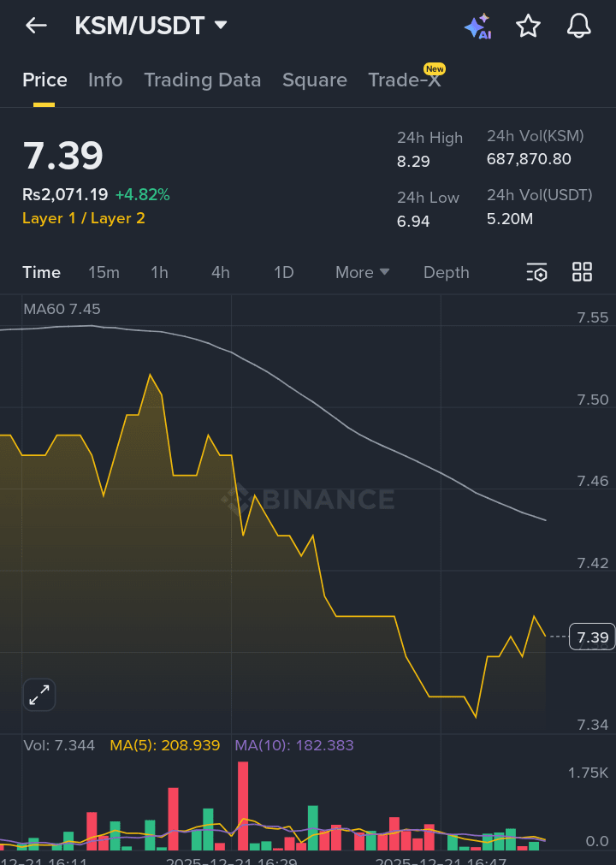Switch to the Info tab

click(x=105, y=80)
